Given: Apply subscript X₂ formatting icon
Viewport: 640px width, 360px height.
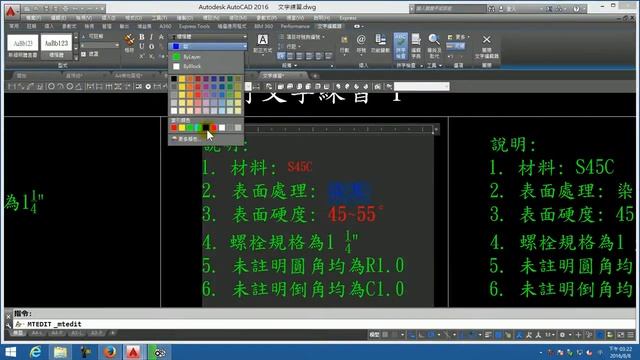Looking at the screenshot, I should [151, 56].
